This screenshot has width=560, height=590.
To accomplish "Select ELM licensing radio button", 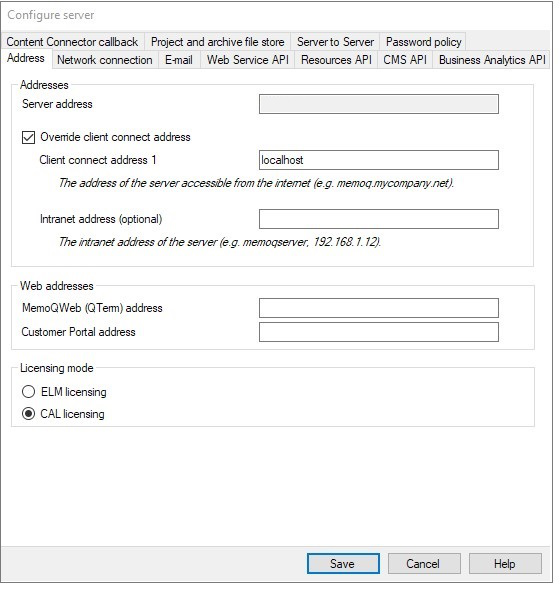I will pyautogui.click(x=29, y=392).
